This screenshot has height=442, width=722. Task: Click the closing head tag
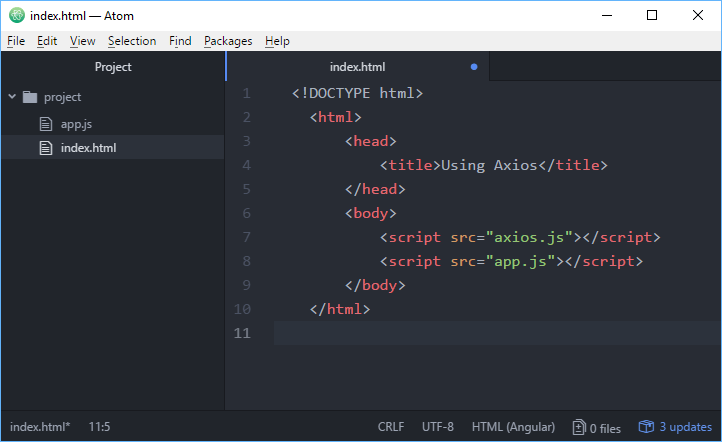pos(375,189)
